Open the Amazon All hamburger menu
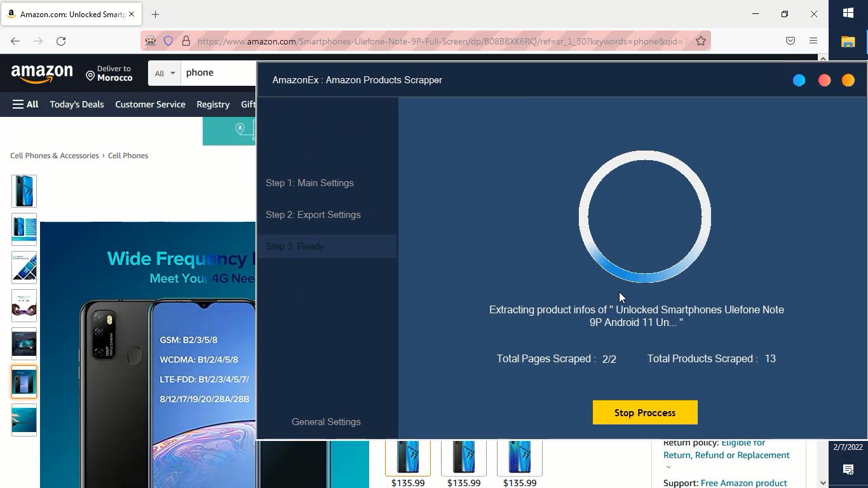 (x=25, y=104)
